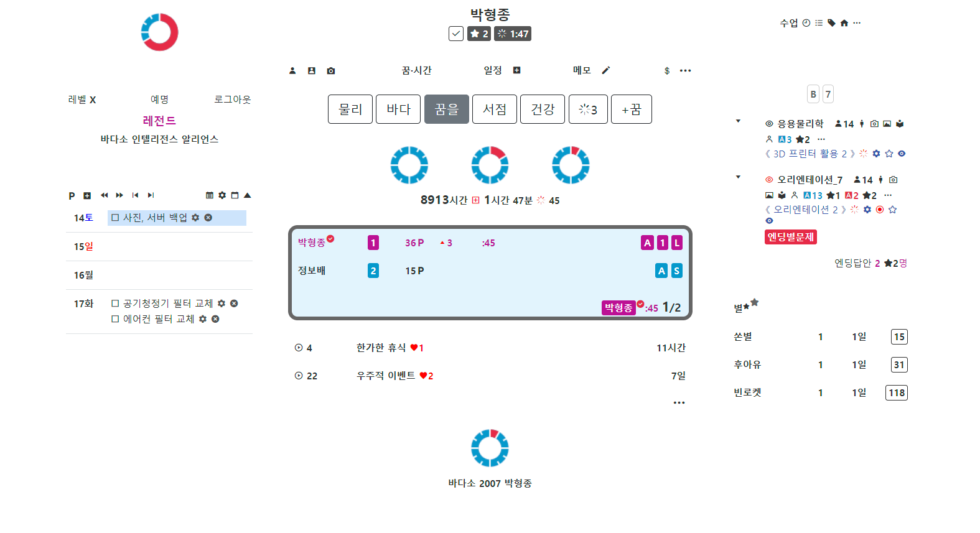Check the 공기청정기 필터 교체 checkbox

(115, 304)
